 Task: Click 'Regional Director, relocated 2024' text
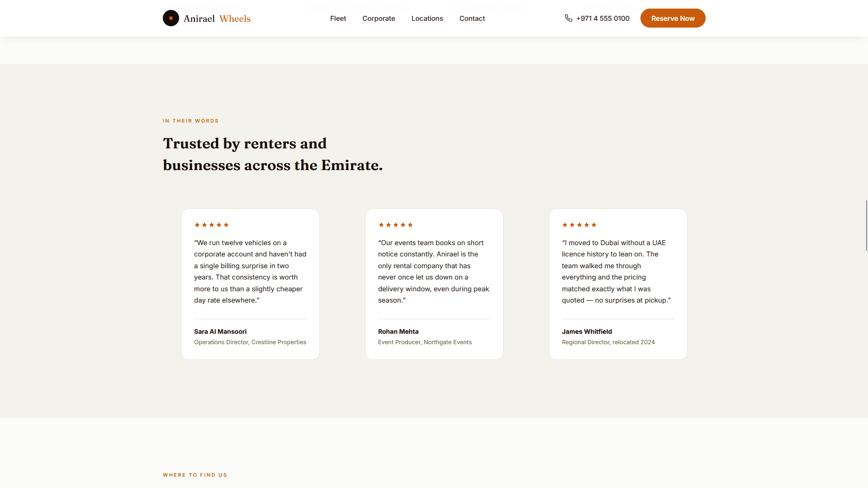coord(608,342)
